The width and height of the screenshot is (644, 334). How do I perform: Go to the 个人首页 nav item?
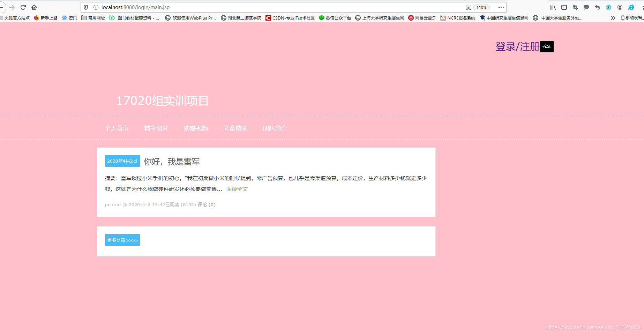tap(117, 128)
